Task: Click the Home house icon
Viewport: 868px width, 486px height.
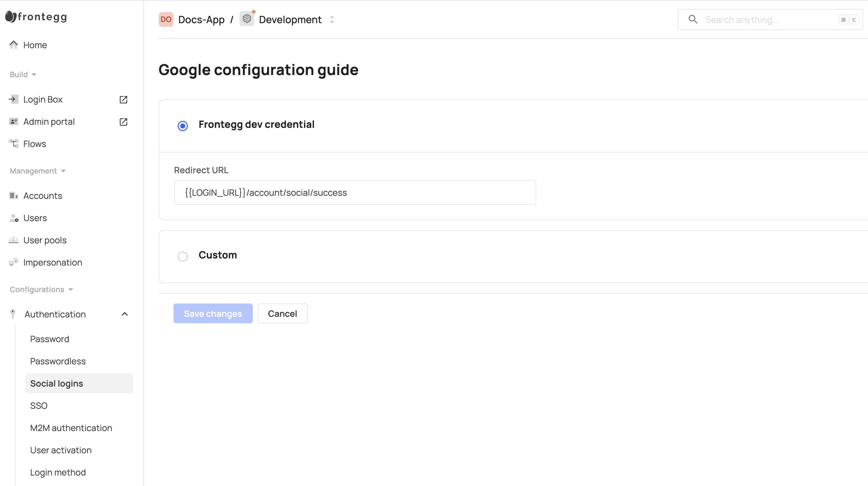Action: (x=14, y=45)
